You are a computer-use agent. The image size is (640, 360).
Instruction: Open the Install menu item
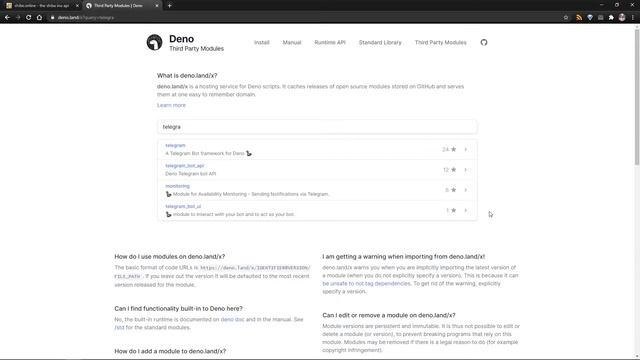pos(262,42)
